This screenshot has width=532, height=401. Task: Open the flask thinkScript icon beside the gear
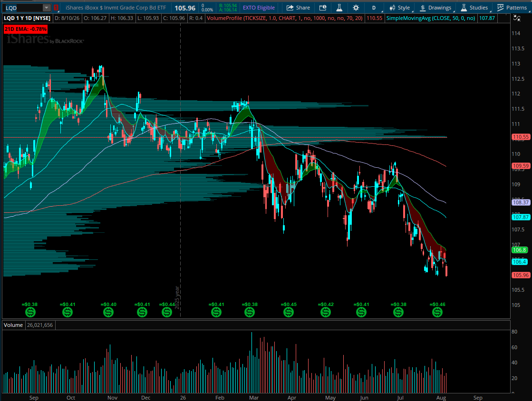pyautogui.click(x=339, y=8)
